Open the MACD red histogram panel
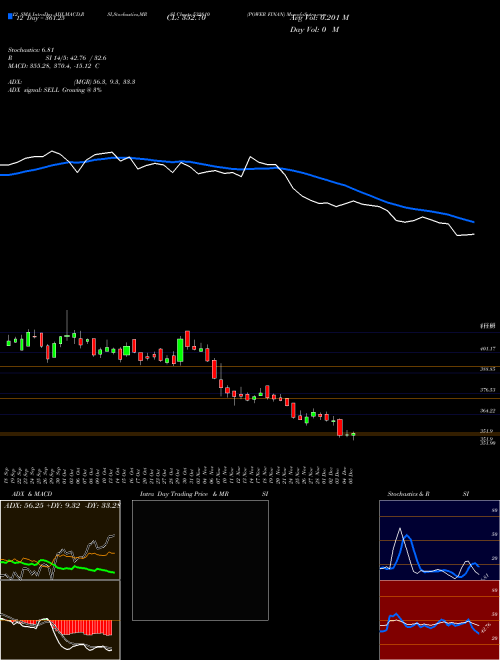500x660 pixels. (x=60, y=620)
